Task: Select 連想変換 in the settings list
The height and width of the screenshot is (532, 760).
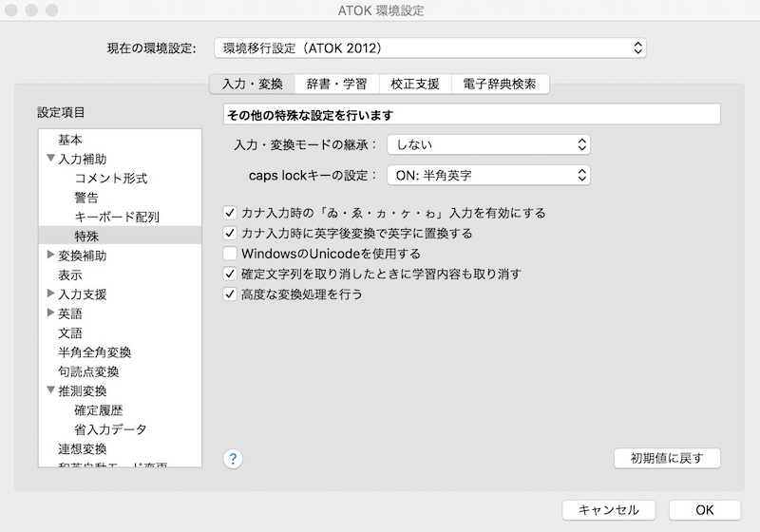Action: pyautogui.click(x=83, y=449)
